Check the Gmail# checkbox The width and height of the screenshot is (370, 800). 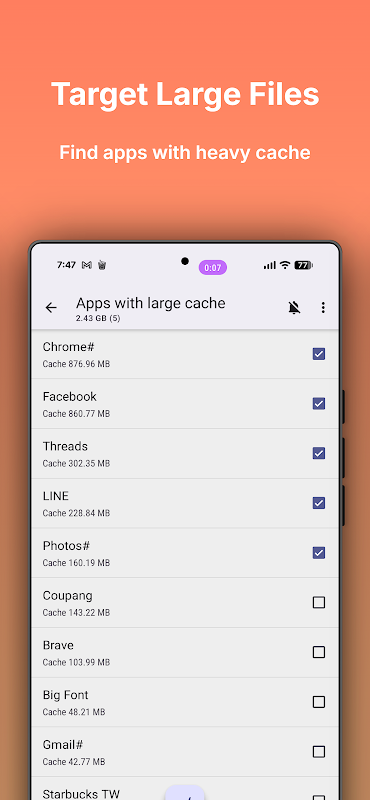coord(319,752)
